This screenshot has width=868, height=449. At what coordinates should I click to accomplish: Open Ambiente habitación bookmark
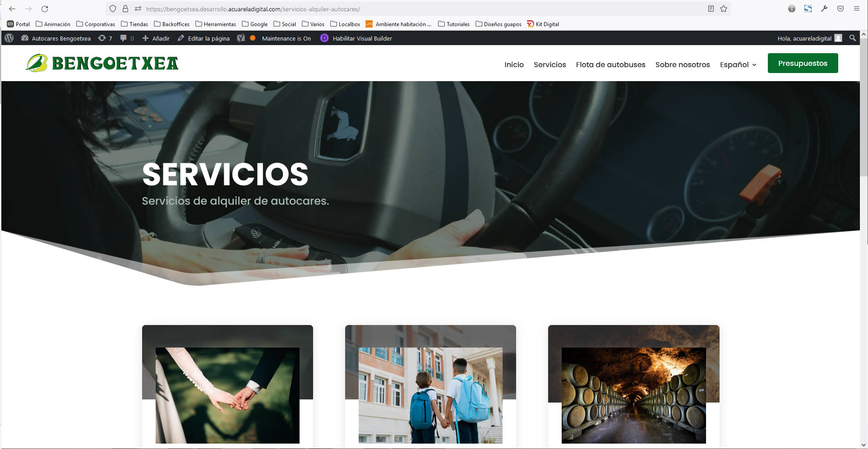(x=398, y=24)
